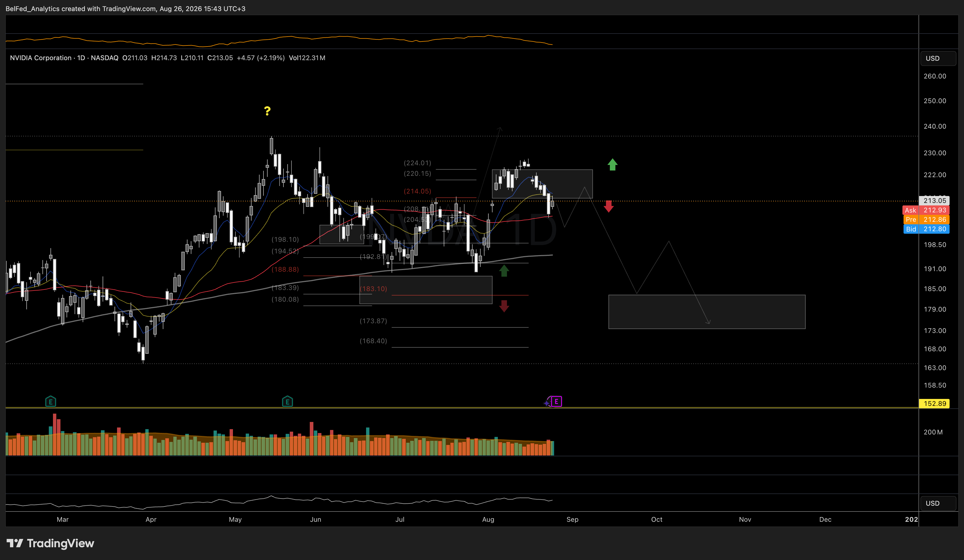964x560 pixels.
Task: Select the dark green up arrow near 191.00
Action: click(504, 271)
